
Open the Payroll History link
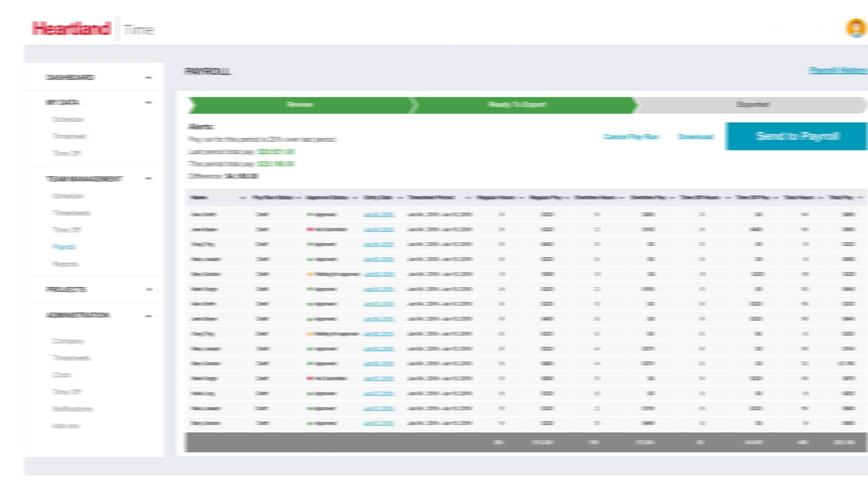click(838, 70)
